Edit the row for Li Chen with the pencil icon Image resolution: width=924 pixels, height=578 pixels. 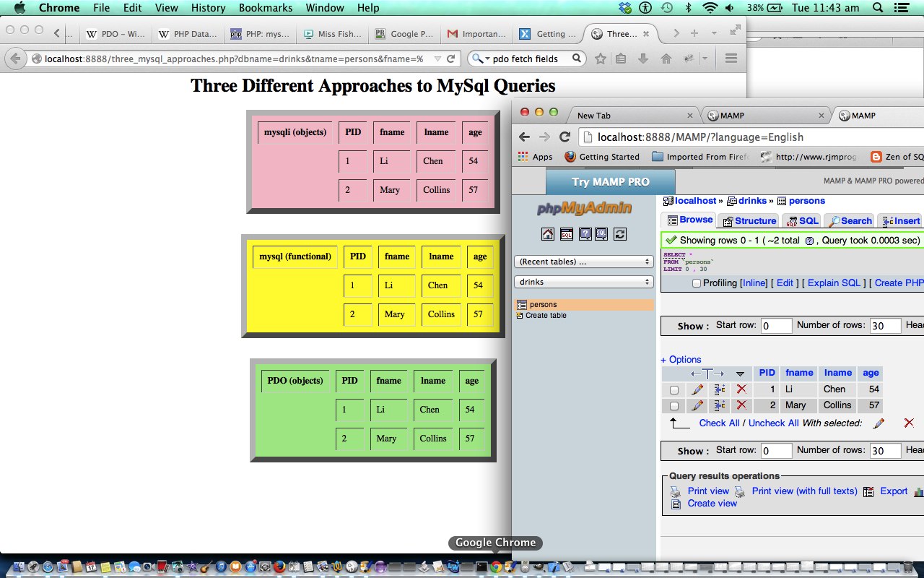click(x=697, y=389)
